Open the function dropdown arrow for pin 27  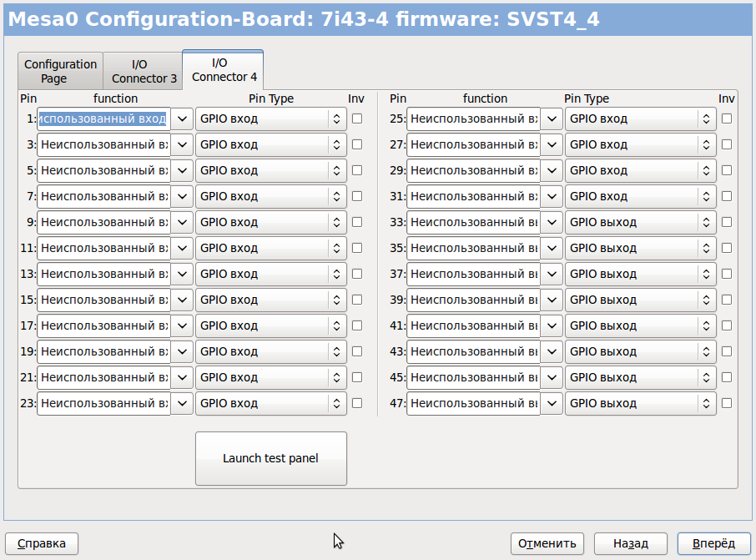[x=552, y=144]
